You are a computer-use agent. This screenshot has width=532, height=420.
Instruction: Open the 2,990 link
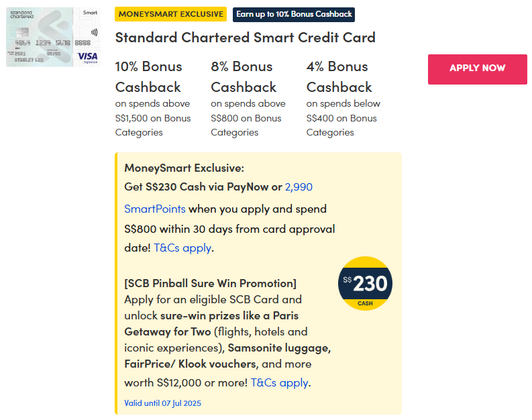[x=299, y=187]
